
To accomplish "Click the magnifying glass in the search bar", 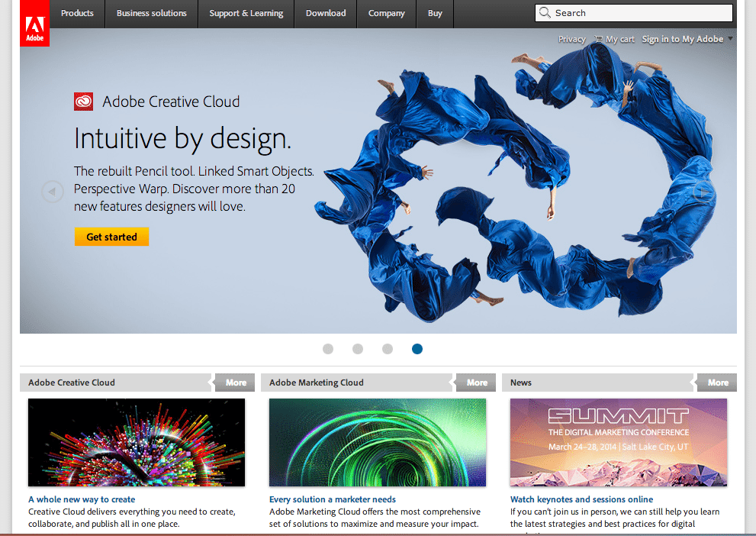I will 545,13.
